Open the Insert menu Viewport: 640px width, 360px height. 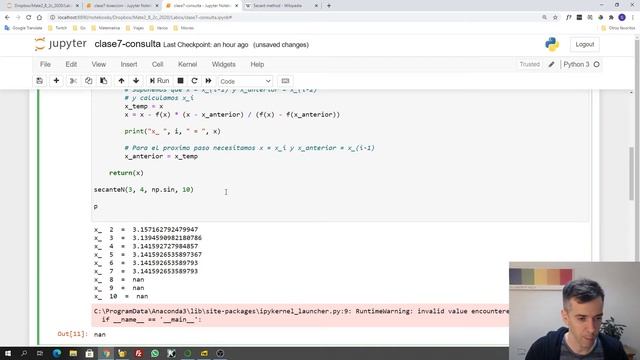coord(129,64)
